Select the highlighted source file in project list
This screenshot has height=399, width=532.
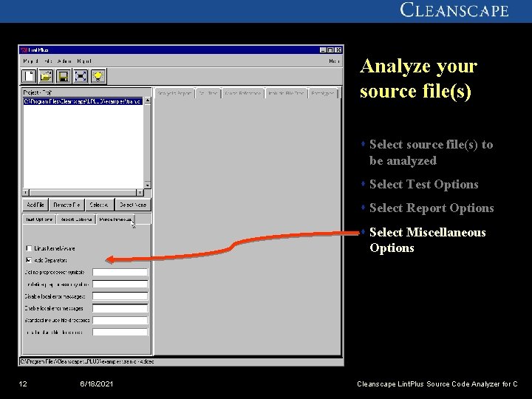coord(83,101)
